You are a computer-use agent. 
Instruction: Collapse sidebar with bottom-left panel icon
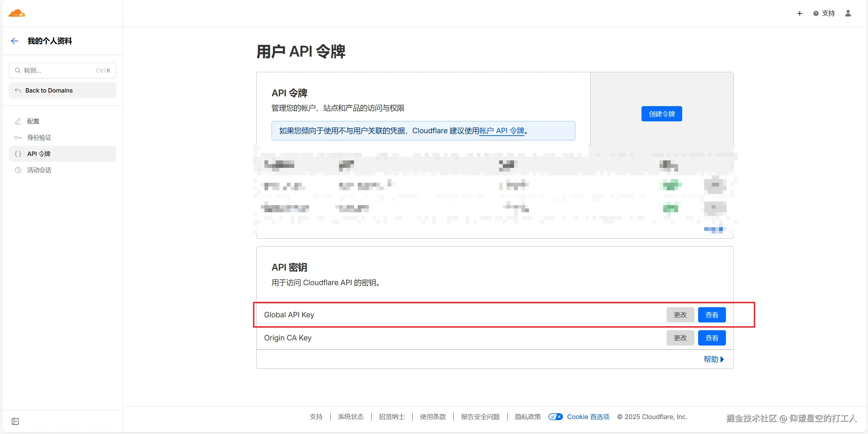click(15, 421)
